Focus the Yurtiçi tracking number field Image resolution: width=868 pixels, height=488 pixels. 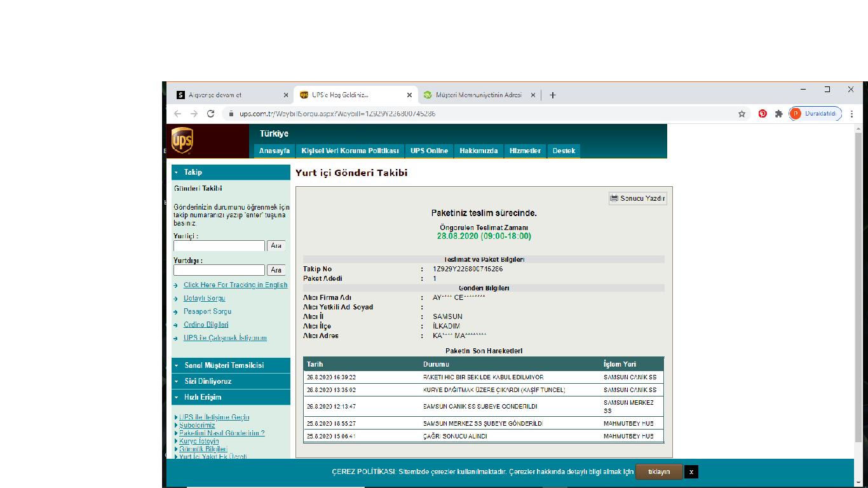pyautogui.click(x=219, y=246)
